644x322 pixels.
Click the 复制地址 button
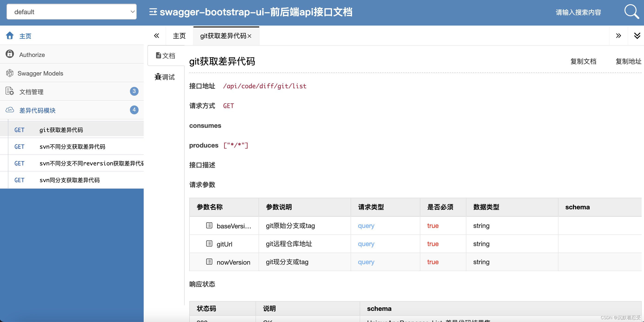[x=628, y=61]
